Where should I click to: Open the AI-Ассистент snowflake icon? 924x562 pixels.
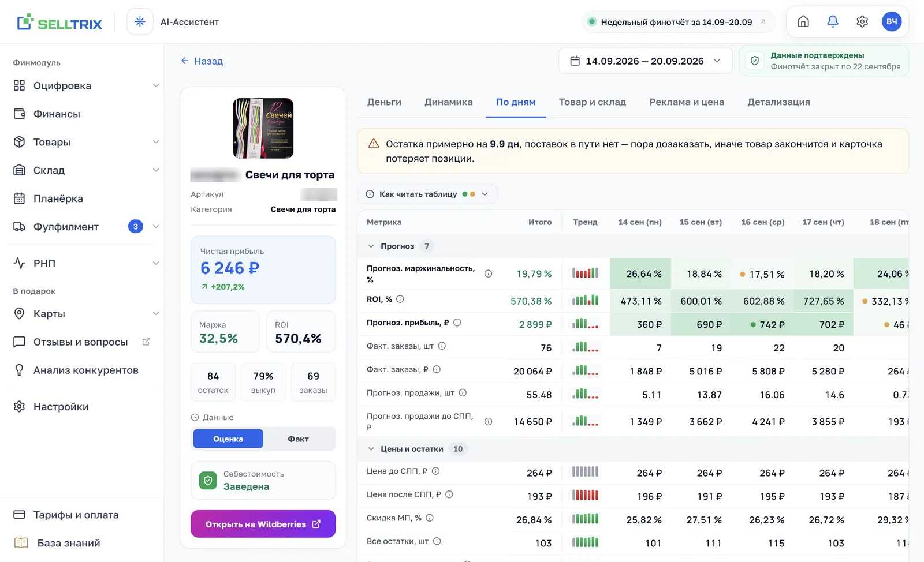(x=140, y=22)
